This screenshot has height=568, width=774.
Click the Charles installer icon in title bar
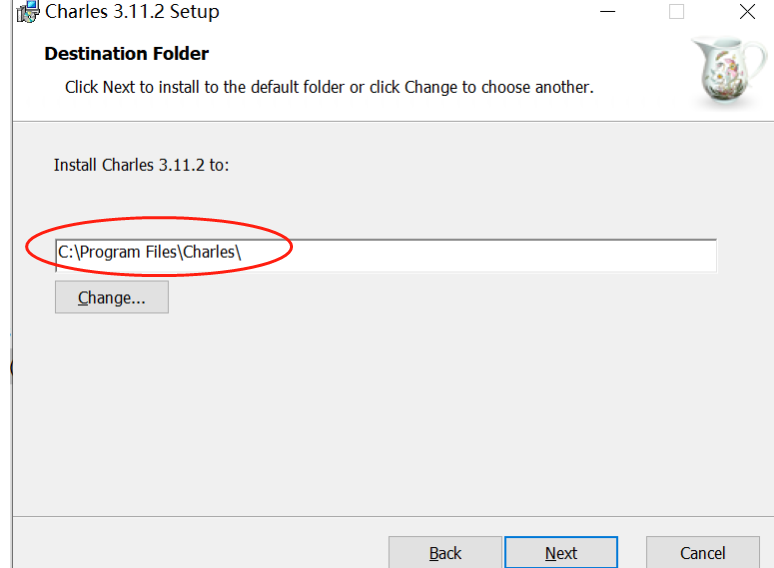click(27, 12)
